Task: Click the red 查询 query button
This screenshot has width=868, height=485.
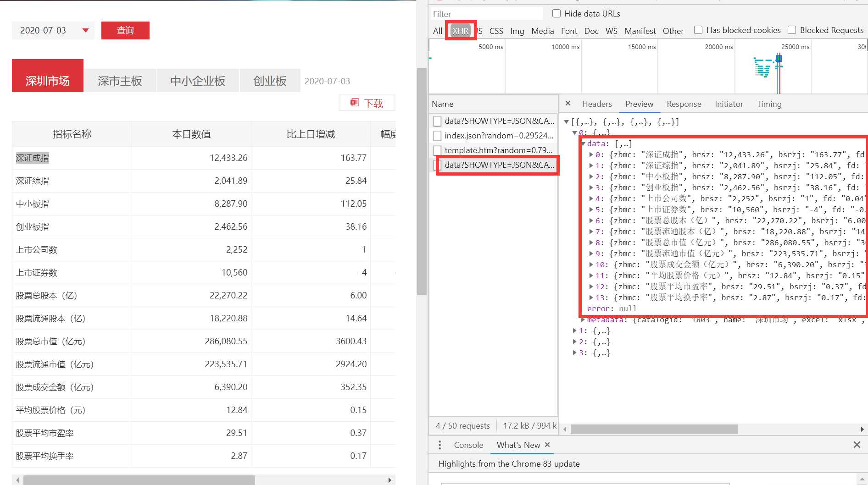Action: click(x=125, y=30)
